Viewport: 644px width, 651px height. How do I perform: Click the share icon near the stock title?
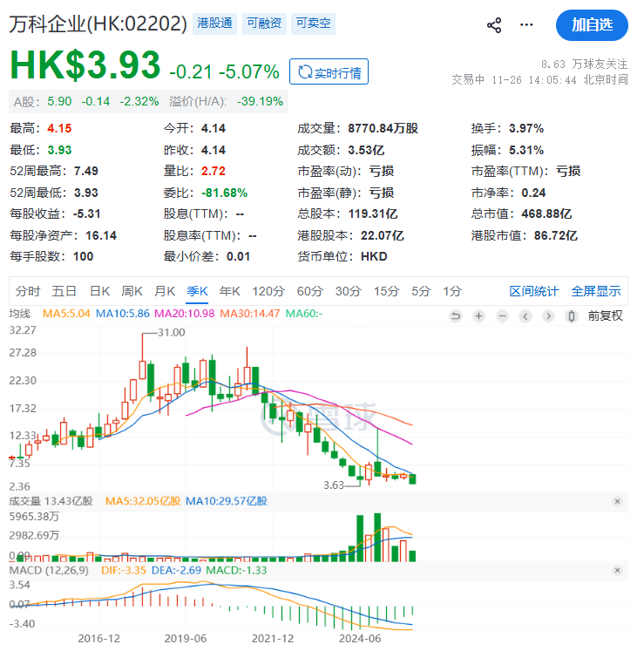(x=494, y=24)
